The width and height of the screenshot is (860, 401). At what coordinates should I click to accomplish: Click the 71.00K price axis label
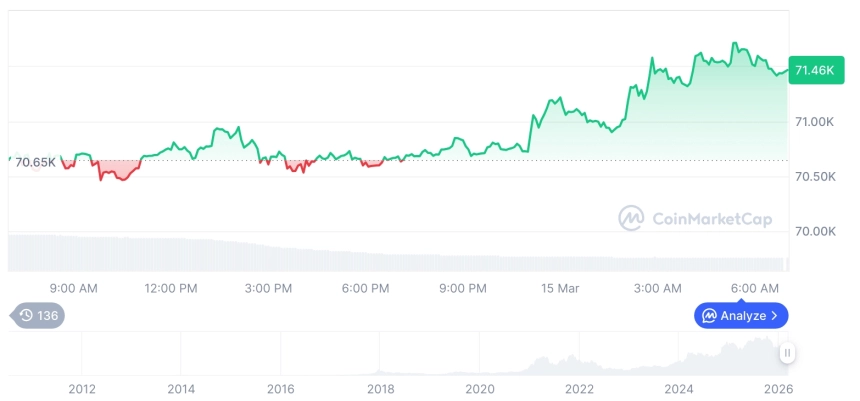[813, 122]
